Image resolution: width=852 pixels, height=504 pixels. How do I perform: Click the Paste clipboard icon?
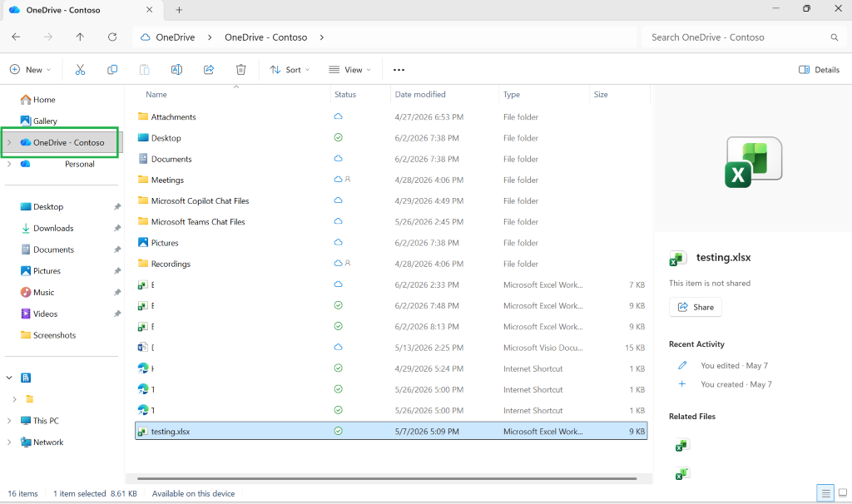coord(144,70)
